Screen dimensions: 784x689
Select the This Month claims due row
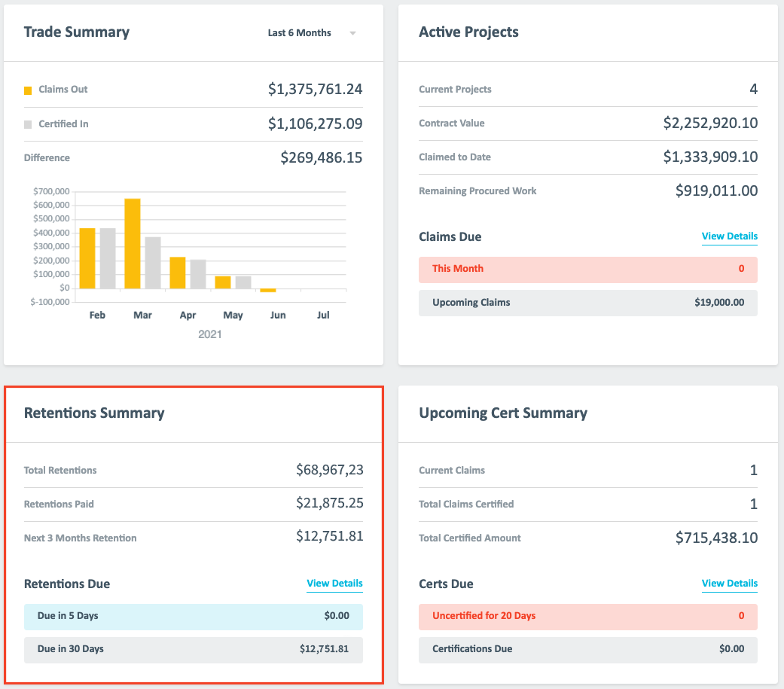(x=588, y=270)
